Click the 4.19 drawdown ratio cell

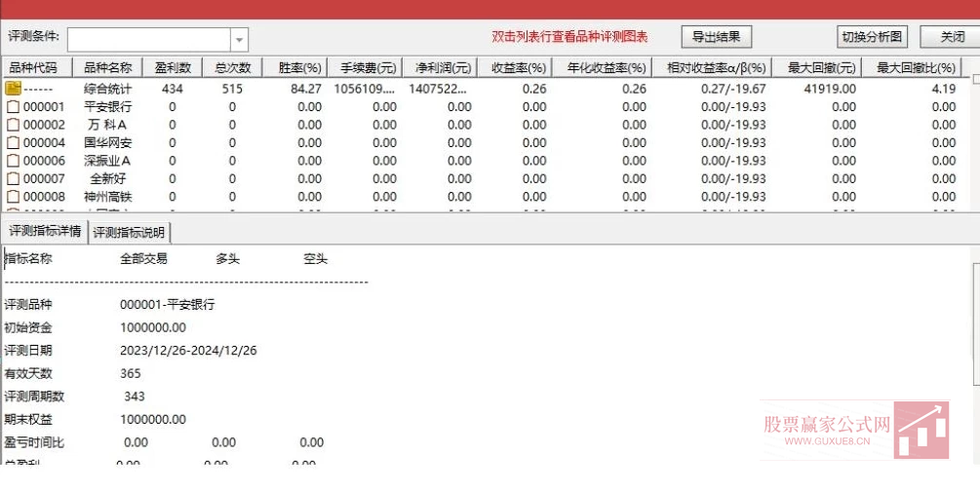tap(944, 89)
